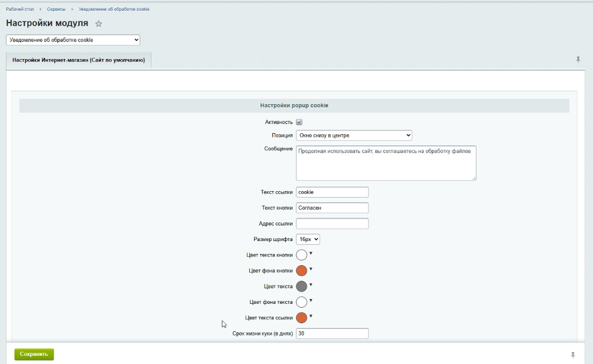This screenshot has width=593, height=364.
Task: Click the Цвет текста кнопки white swatch
Action: [301, 255]
